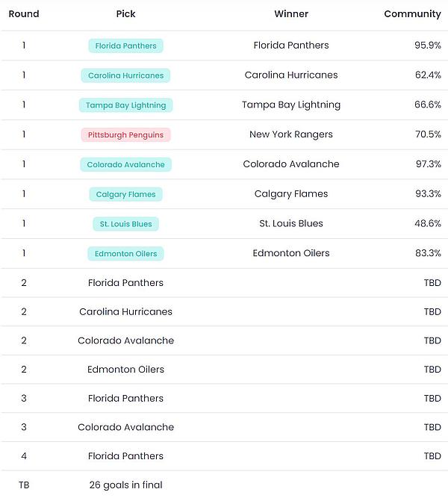Click the 95.9% community percentage

[427, 46]
